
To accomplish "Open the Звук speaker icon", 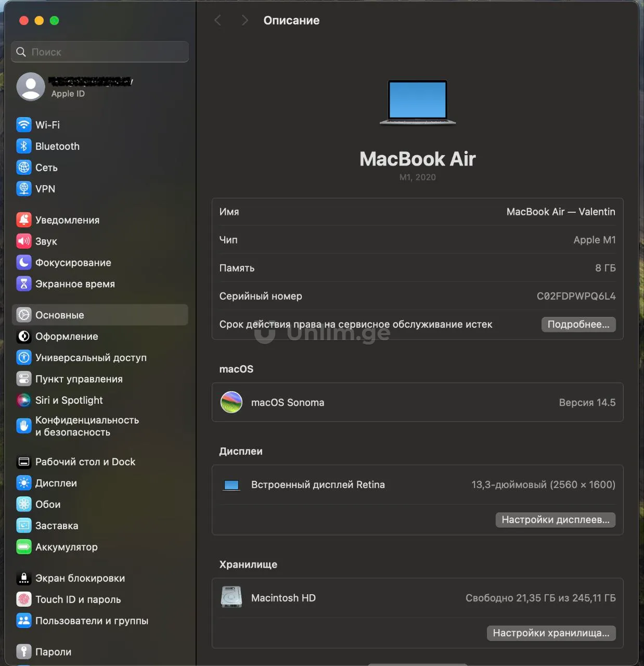I will pos(24,241).
